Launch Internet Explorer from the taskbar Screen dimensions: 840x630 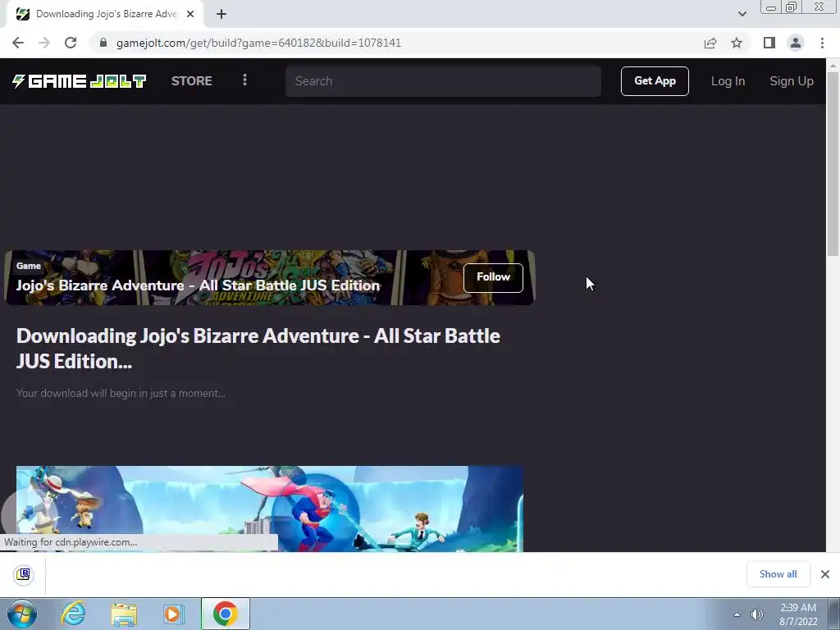tap(73, 614)
